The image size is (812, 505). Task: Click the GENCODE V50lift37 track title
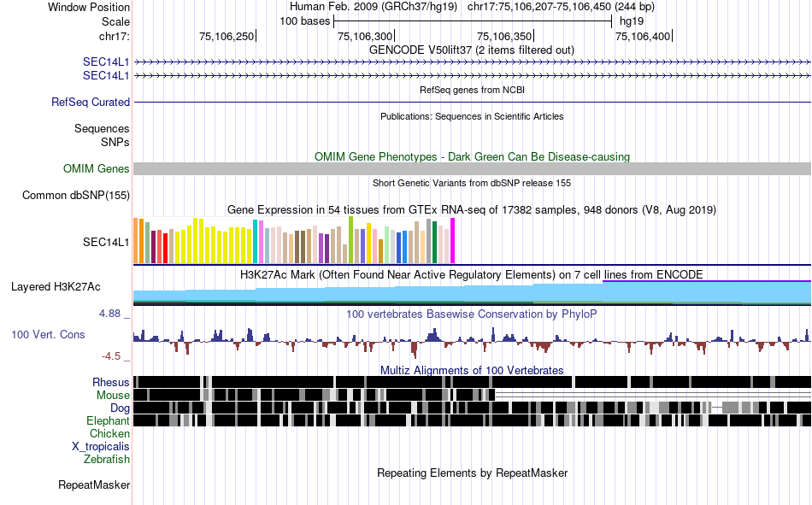[472, 50]
